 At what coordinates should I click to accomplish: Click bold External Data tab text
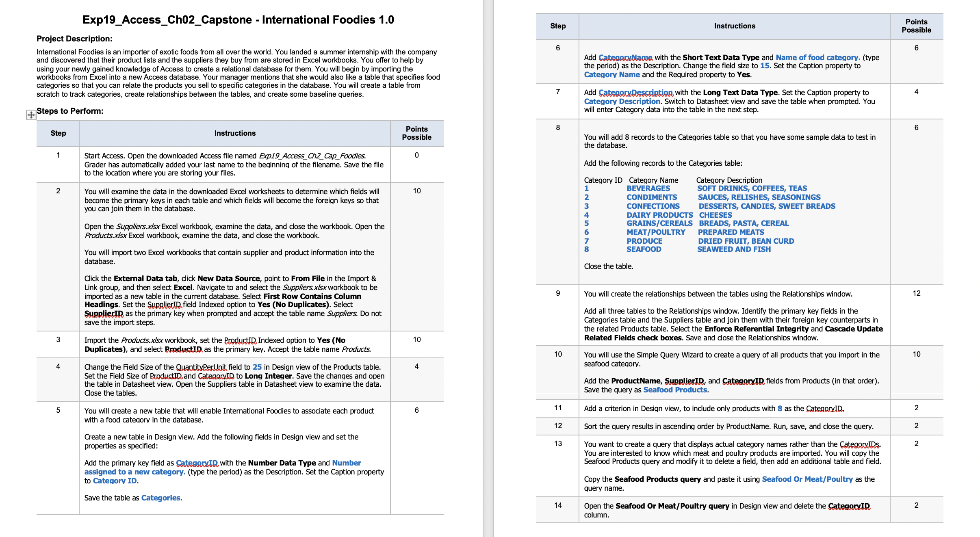[145, 278]
